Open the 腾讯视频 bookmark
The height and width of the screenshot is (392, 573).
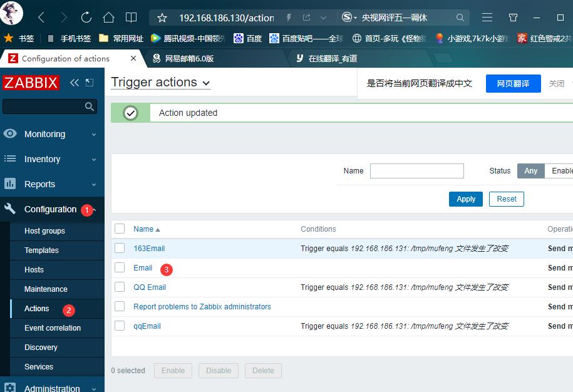(188, 38)
